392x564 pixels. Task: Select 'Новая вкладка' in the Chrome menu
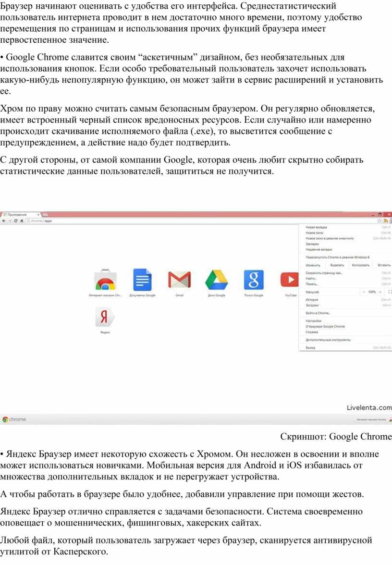click(317, 227)
